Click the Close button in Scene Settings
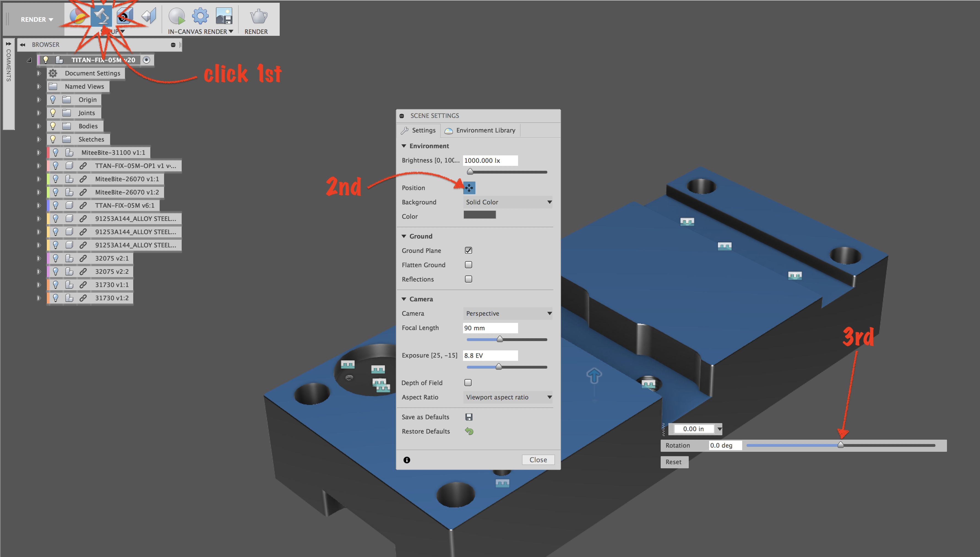980x557 pixels. pyautogui.click(x=538, y=460)
